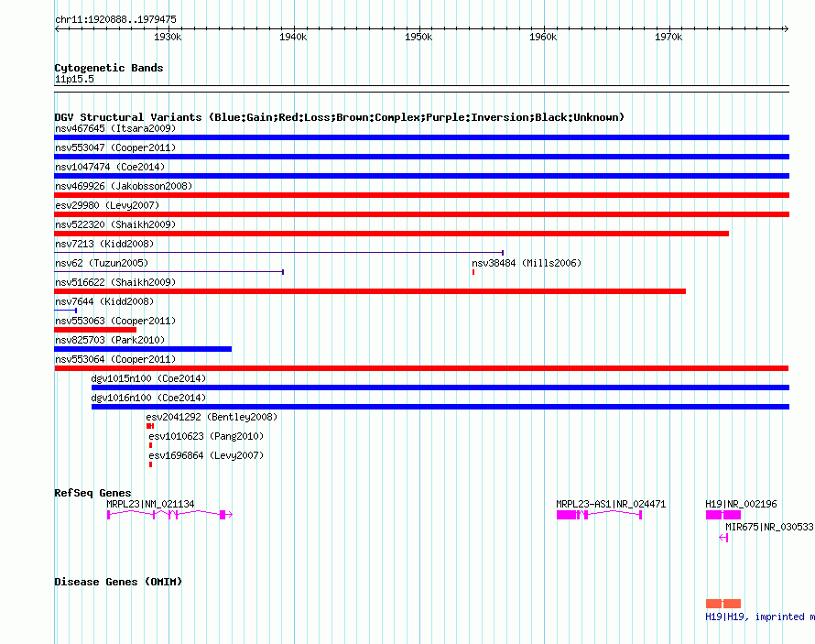Select the nsv516622 (Shaikh2009) loss bar
The width and height of the screenshot is (815, 644).
tap(370, 291)
